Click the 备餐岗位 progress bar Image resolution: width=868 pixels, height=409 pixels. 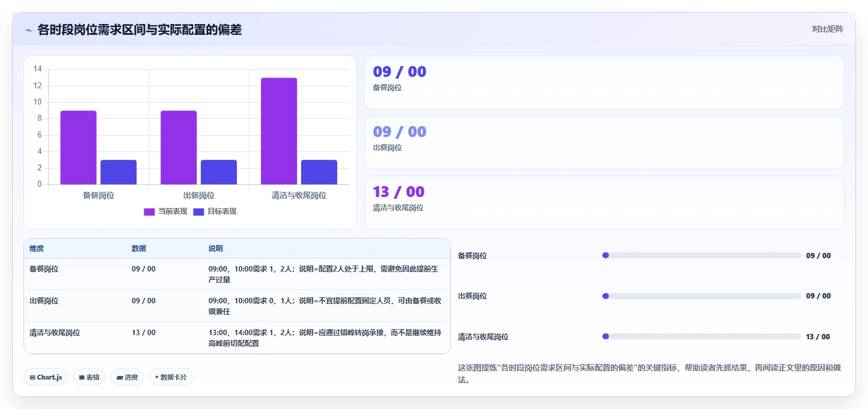point(701,255)
